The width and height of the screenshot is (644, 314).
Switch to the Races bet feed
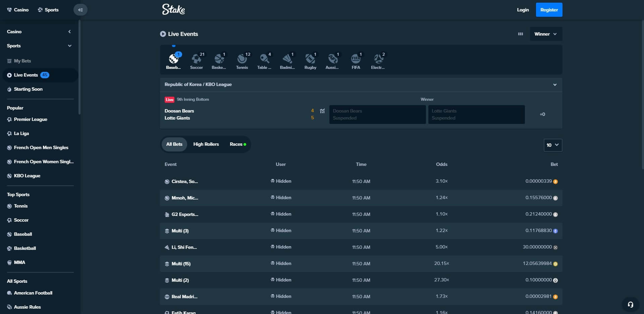pos(237,144)
